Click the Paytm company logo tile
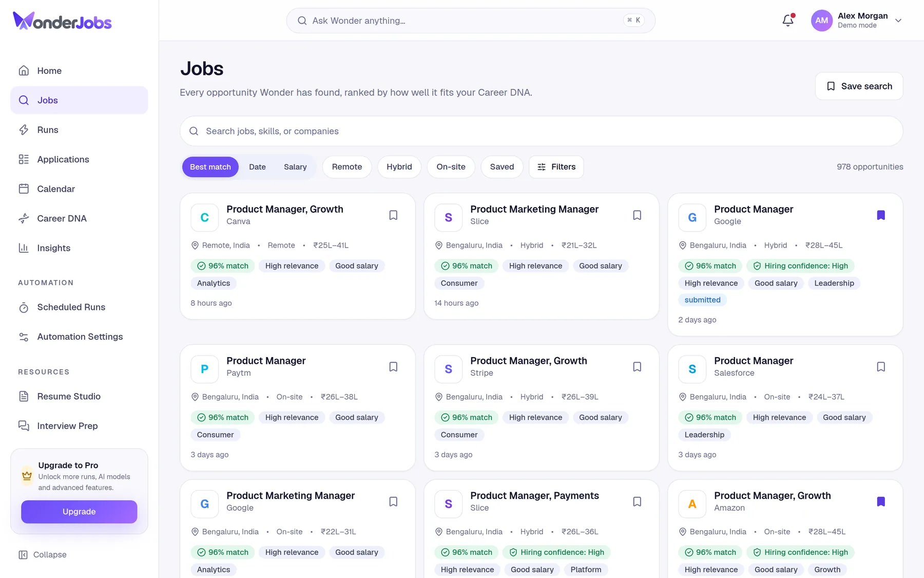The image size is (924, 578). 204,369
